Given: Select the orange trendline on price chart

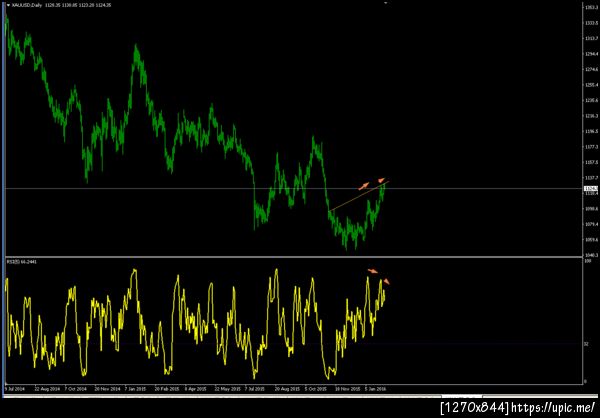Looking at the screenshot, I should coord(359,196).
